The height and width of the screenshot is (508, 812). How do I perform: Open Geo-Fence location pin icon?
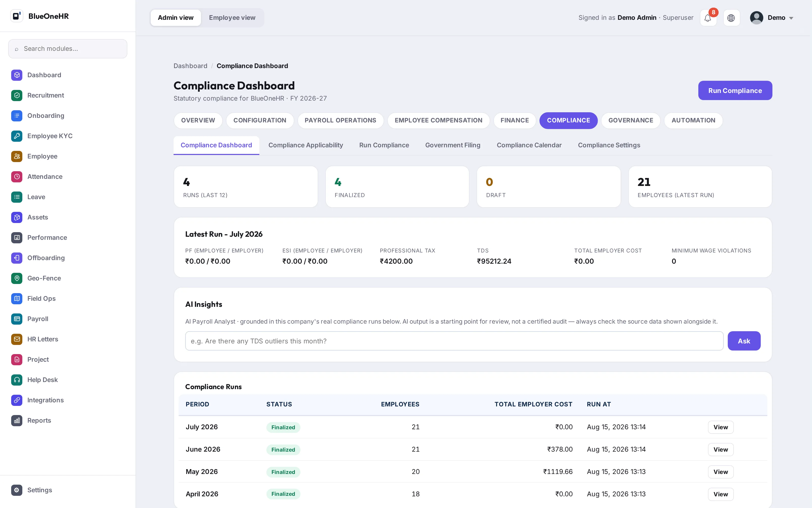(x=17, y=278)
